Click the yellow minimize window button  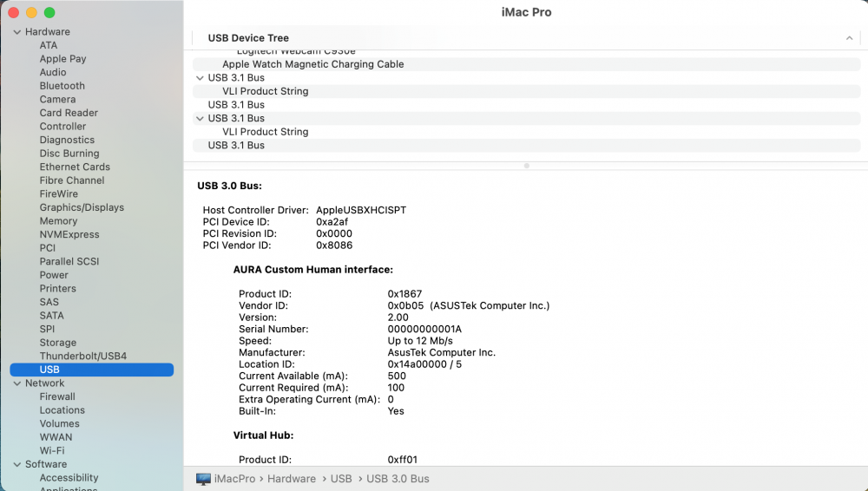click(x=31, y=13)
